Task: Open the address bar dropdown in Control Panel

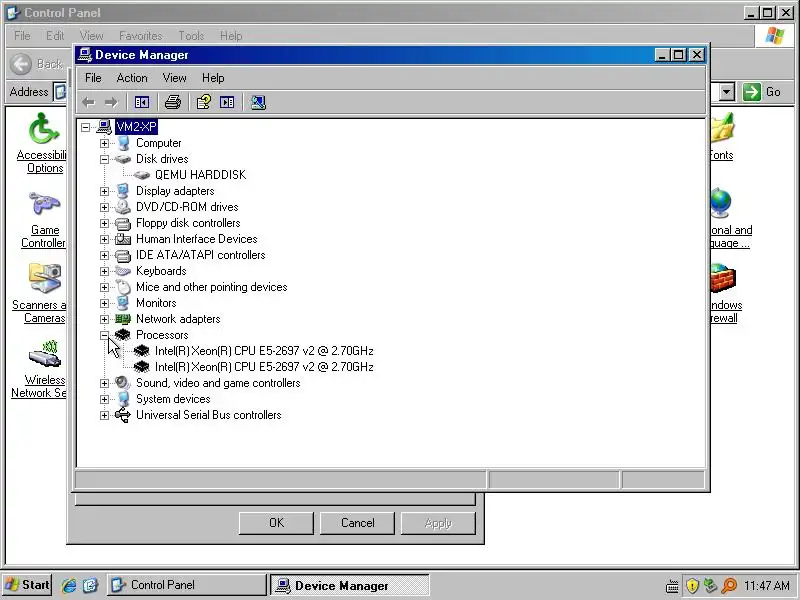Action: pos(727,92)
